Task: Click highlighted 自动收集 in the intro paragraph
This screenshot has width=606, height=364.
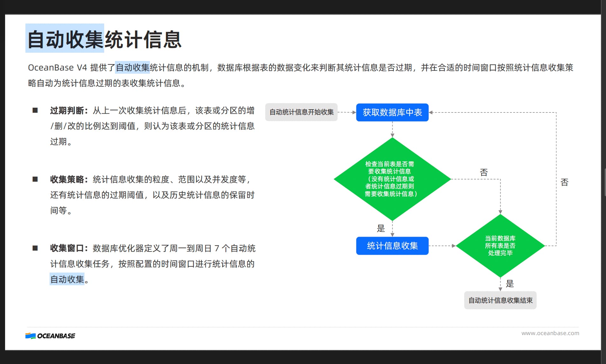Action: pos(132,68)
